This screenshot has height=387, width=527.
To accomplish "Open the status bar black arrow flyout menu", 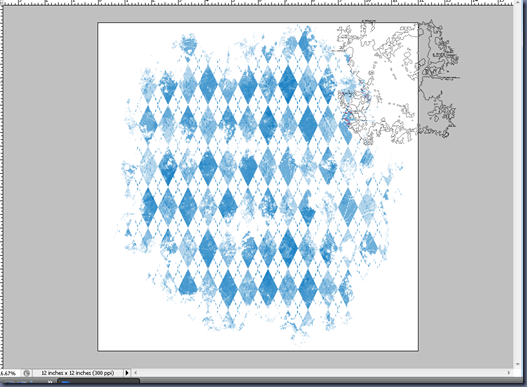I will click(x=127, y=373).
